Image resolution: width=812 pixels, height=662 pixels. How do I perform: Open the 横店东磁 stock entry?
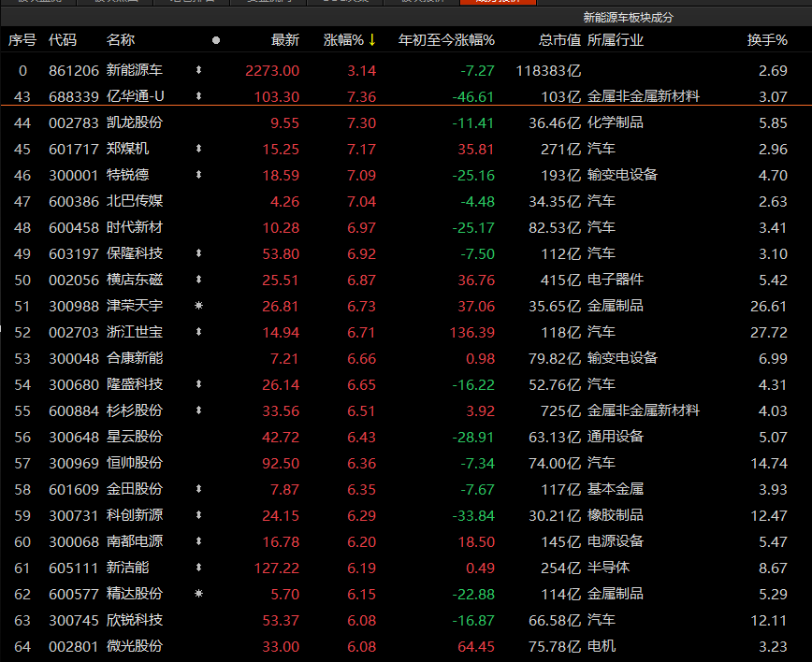[x=134, y=280]
